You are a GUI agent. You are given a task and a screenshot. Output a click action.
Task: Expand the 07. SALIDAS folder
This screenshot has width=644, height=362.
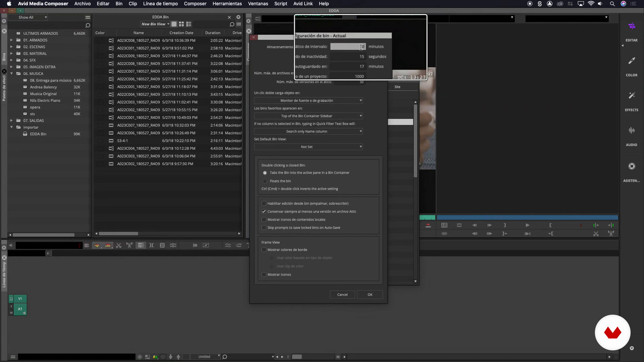coord(11,121)
